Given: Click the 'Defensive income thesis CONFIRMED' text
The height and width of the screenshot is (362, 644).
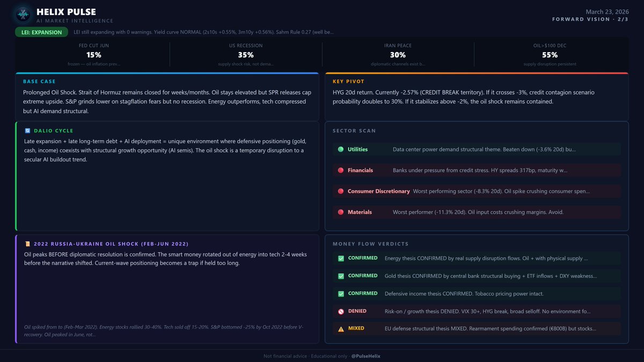Looking at the screenshot, I should 464,293.
